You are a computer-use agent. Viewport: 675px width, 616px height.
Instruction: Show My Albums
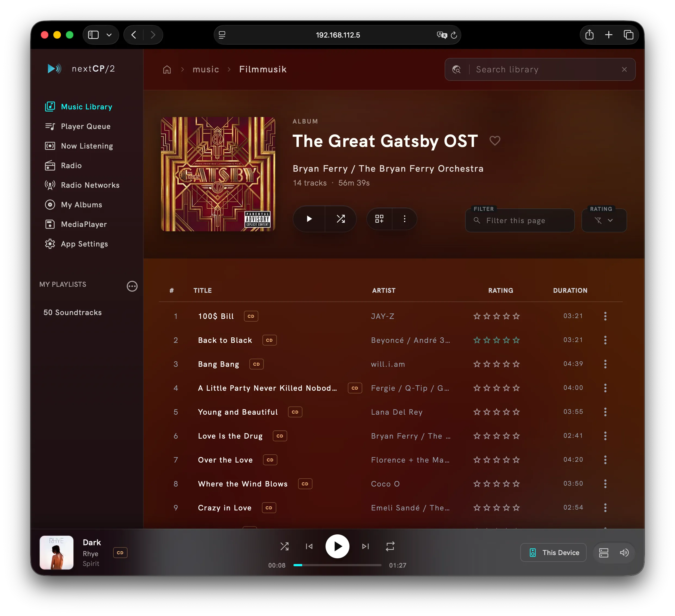[73, 205]
